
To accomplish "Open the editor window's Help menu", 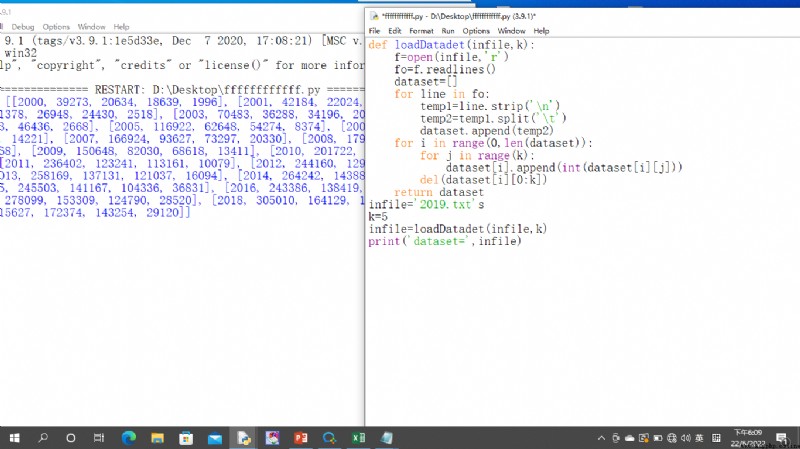I will point(541,31).
